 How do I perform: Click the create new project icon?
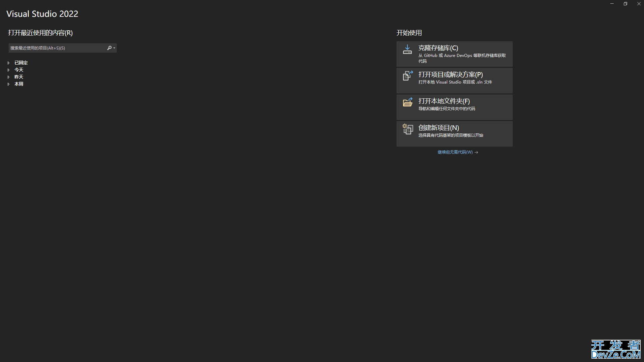pos(408,129)
